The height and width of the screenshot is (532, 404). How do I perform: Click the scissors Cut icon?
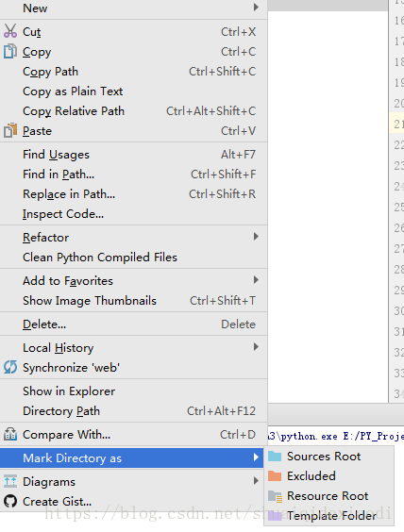(x=10, y=31)
